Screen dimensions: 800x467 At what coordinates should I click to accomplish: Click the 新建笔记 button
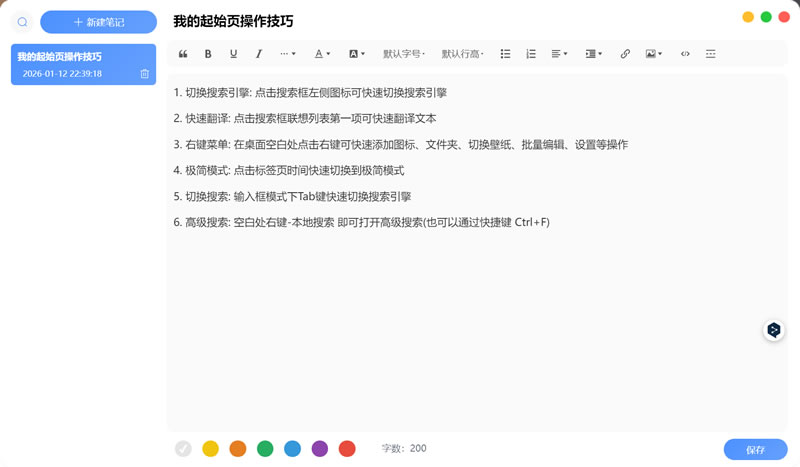pos(98,22)
